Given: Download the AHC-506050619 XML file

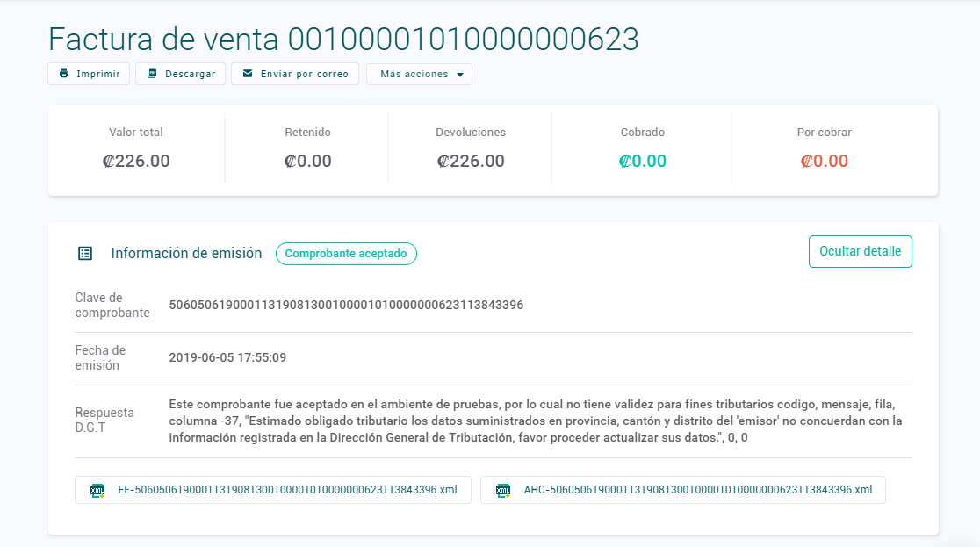Looking at the screenshot, I should [x=697, y=490].
